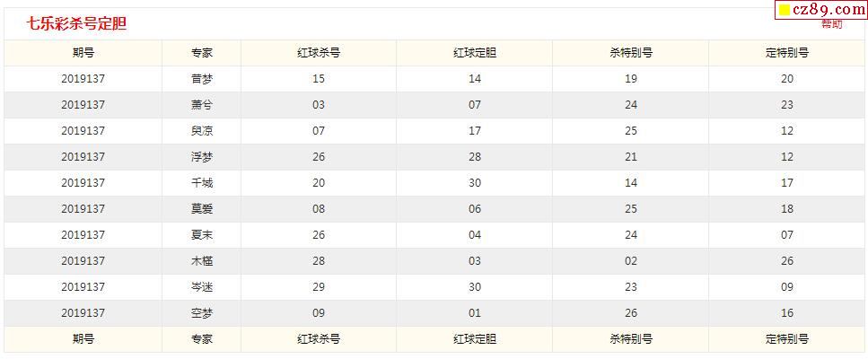This screenshot has height=359, width=868.
Task: Select the top 期号 column header
Action: pos(83,53)
